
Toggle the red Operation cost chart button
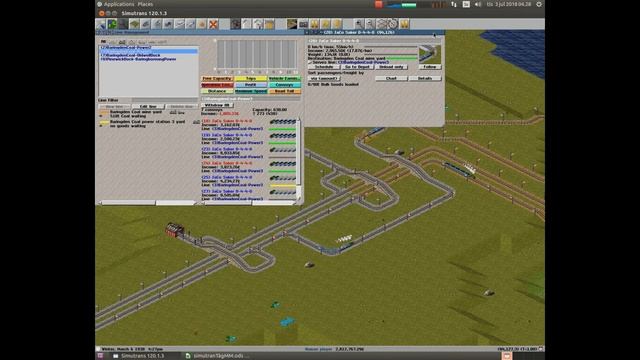[x=217, y=85]
